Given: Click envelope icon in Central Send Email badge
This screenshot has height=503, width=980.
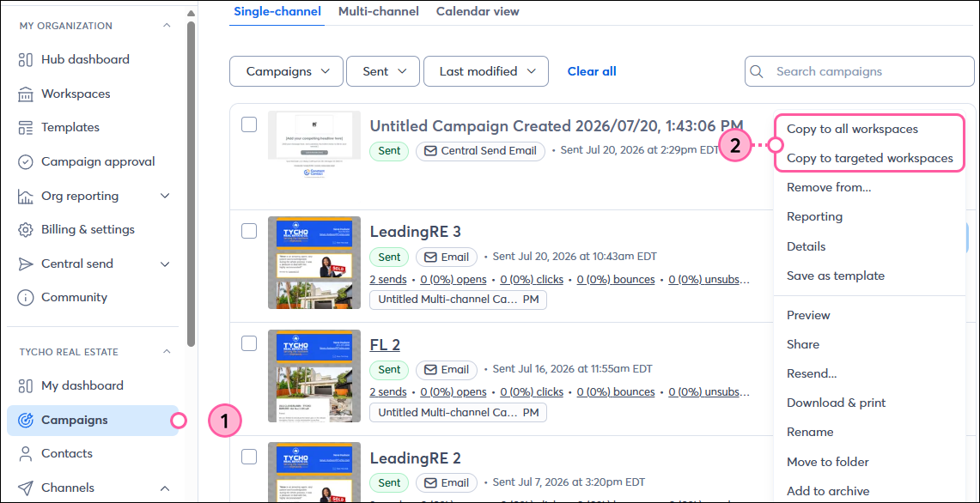Looking at the screenshot, I should click(430, 151).
